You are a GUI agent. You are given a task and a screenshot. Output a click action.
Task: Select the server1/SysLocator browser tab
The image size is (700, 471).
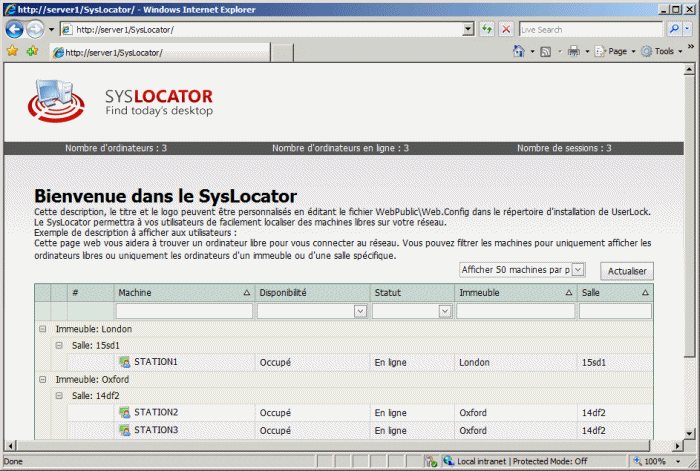pyautogui.click(x=160, y=53)
